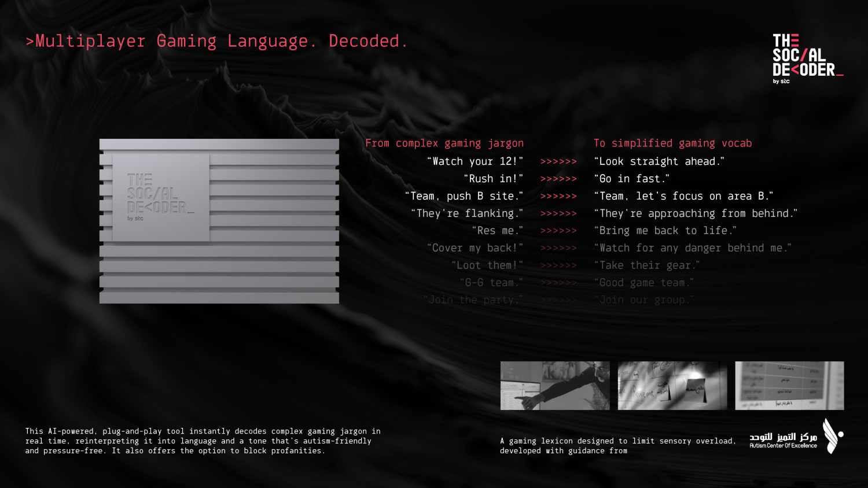
Task: Open thumbnail showing sticky notes on whiteboard
Action: tap(672, 386)
